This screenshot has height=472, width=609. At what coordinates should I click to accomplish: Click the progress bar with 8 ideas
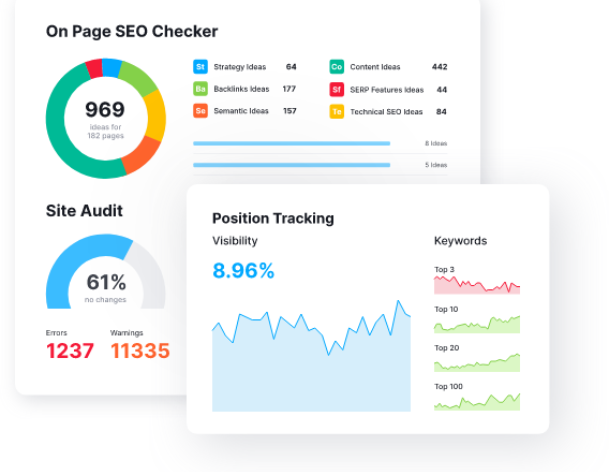291,143
